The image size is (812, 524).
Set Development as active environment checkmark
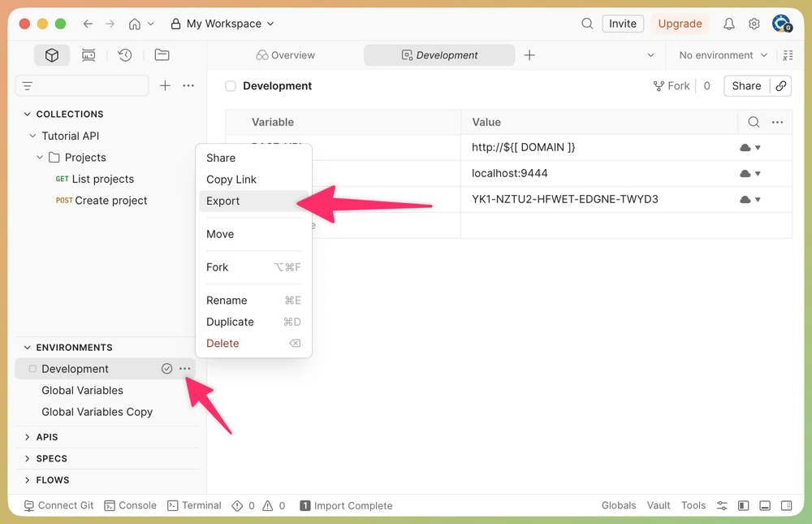(166, 369)
